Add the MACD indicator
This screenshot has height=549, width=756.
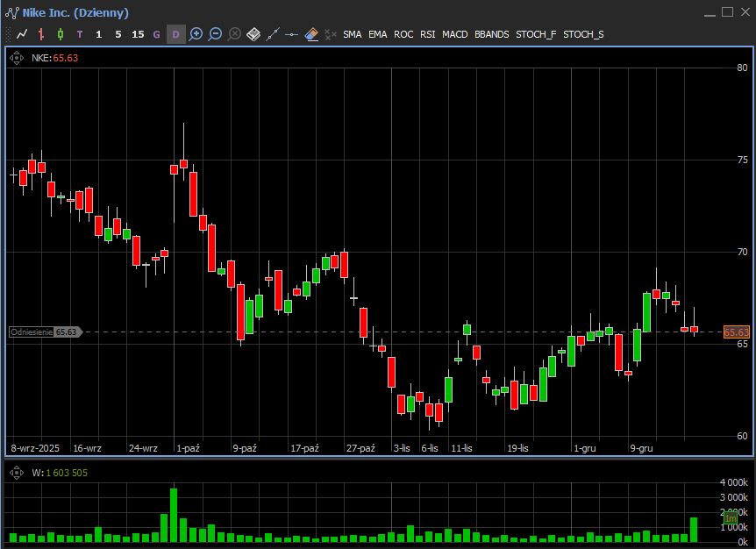[454, 34]
